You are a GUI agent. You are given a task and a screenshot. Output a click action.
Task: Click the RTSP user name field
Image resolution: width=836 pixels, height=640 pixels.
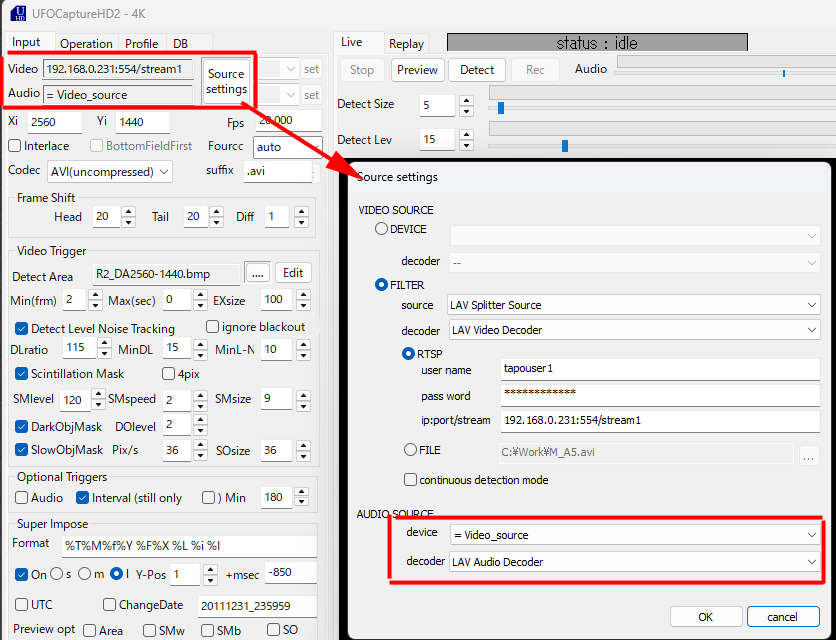660,369
